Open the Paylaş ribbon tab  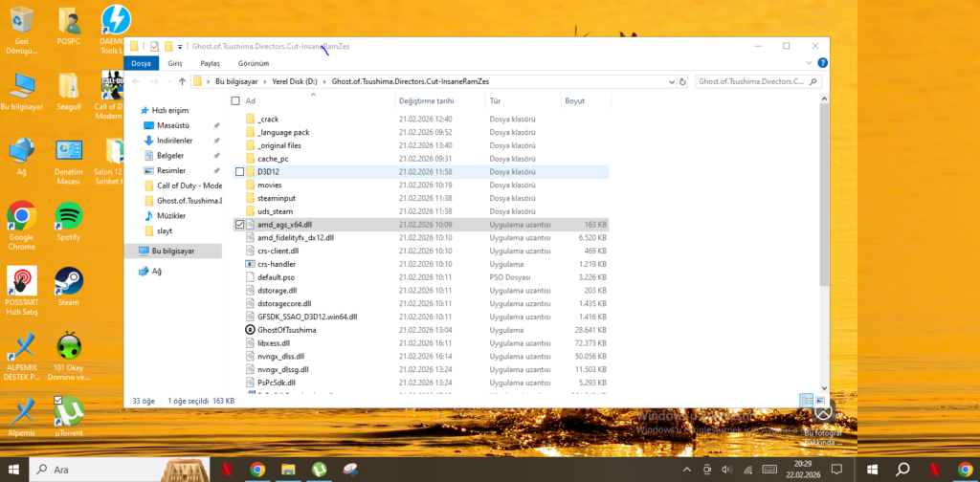pyautogui.click(x=210, y=63)
